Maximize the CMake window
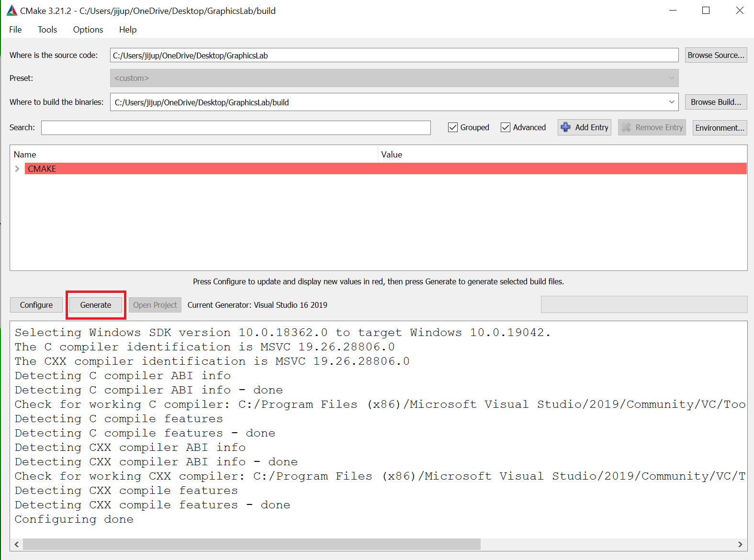Viewport: 754px width, 560px height. (x=706, y=11)
